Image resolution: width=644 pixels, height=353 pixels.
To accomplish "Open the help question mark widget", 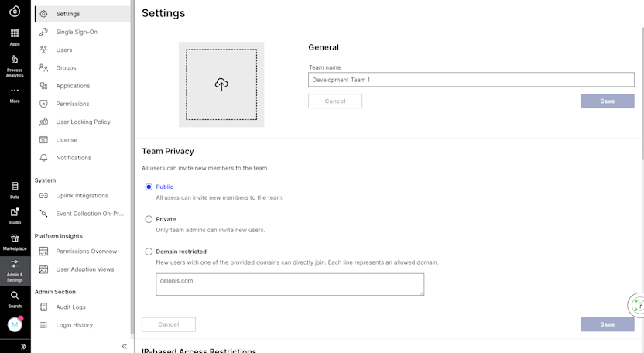I will point(638,305).
